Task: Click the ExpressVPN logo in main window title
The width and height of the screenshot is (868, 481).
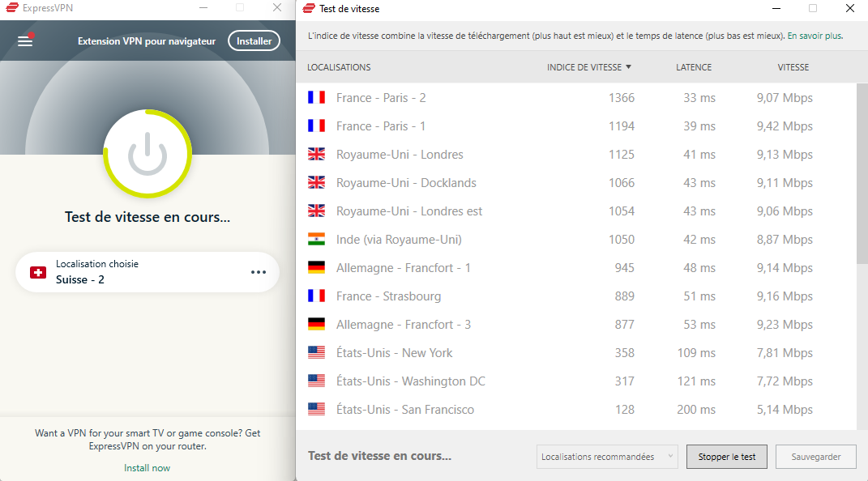Action: point(11,8)
